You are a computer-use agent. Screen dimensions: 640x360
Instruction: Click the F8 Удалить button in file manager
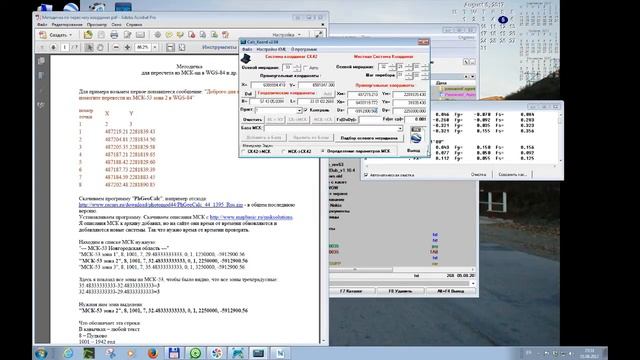400,291
